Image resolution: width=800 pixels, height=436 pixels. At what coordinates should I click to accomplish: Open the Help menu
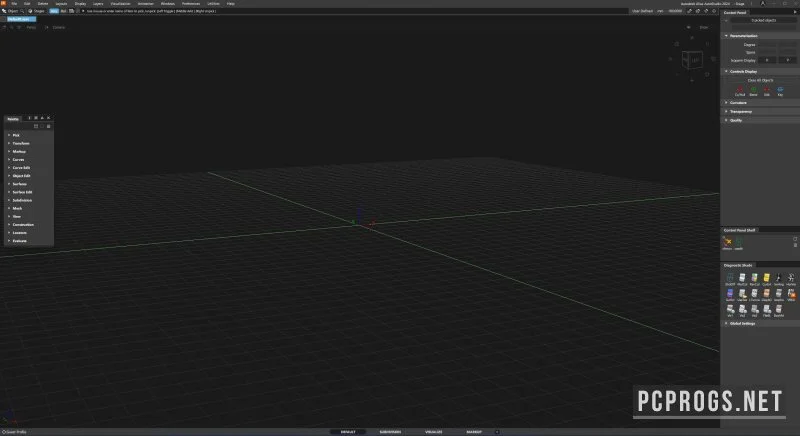click(x=231, y=4)
